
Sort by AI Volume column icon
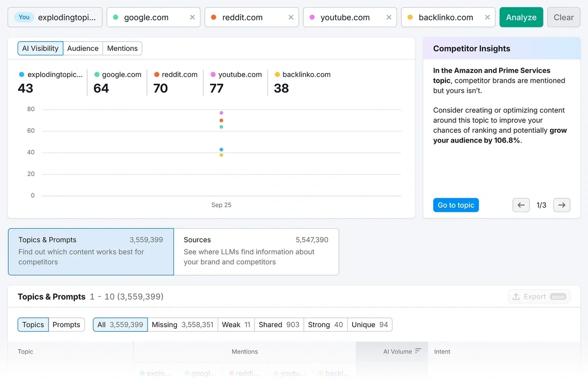pyautogui.click(x=417, y=351)
